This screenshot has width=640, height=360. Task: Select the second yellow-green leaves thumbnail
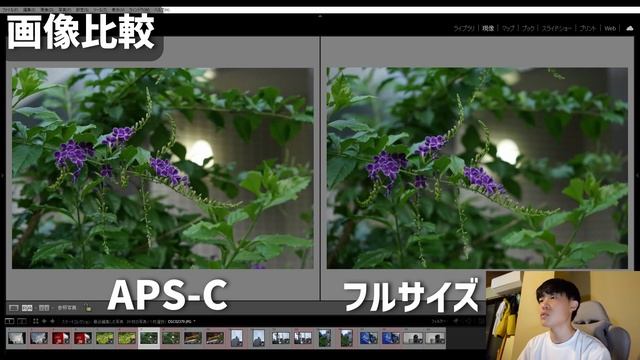127,338
